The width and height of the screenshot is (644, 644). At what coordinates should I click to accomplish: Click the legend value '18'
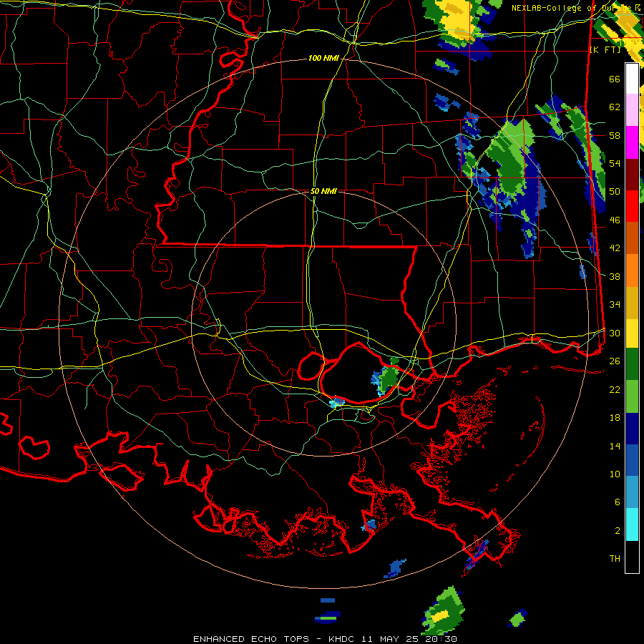[615, 418]
